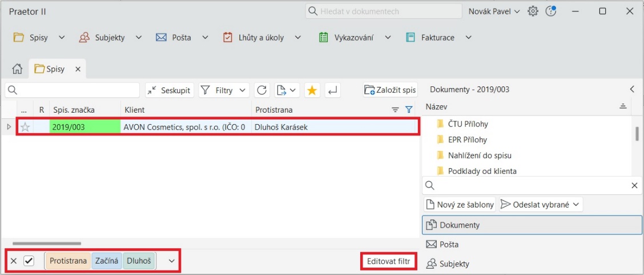
Task: Remove the filter with X icon
Action: click(14, 261)
